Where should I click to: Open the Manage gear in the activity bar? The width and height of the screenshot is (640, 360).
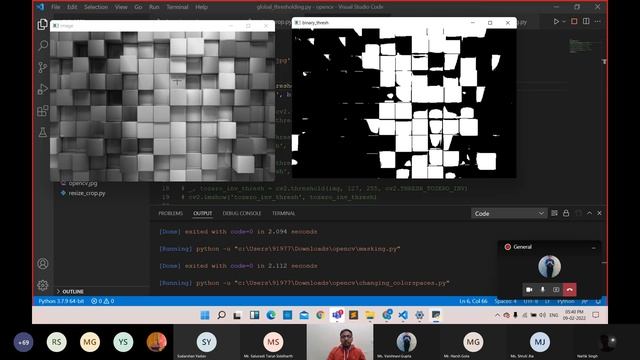(x=42, y=285)
